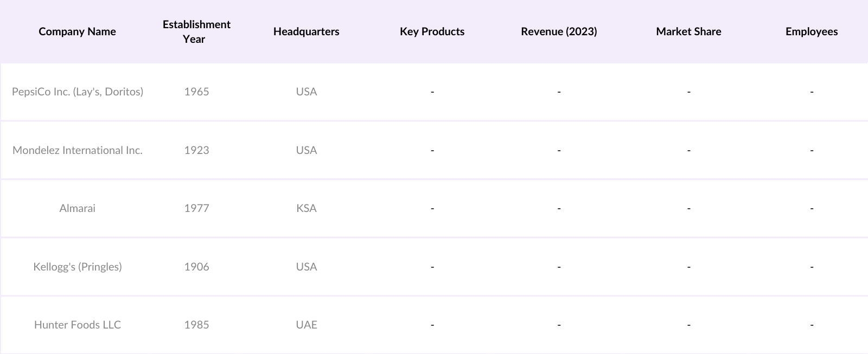868x354 pixels.
Task: Click Revenue dash in Hunter Foods row
Action: pyautogui.click(x=559, y=325)
